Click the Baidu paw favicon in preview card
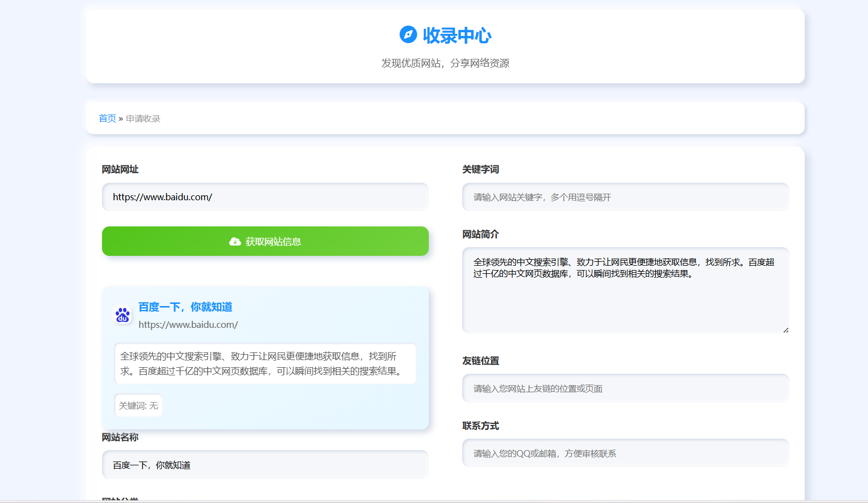This screenshot has height=503, width=868. (123, 315)
